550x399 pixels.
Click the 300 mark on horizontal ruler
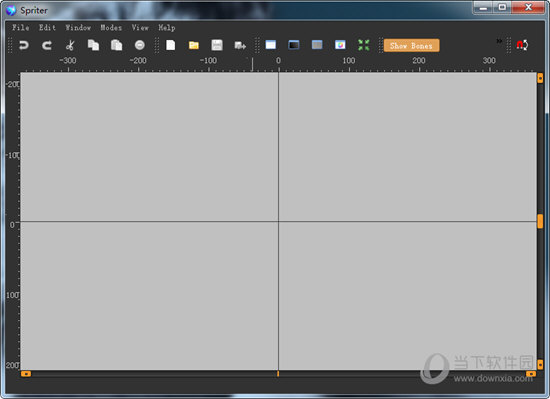click(489, 61)
